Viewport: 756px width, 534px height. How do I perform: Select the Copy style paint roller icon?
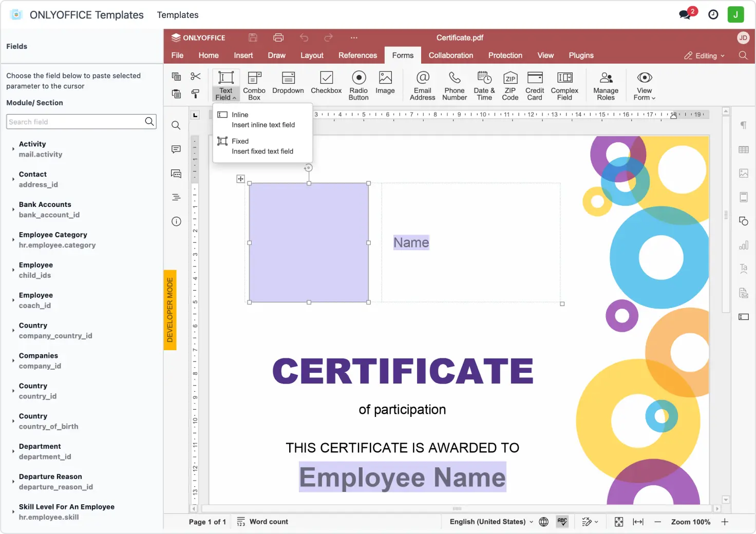(x=195, y=93)
